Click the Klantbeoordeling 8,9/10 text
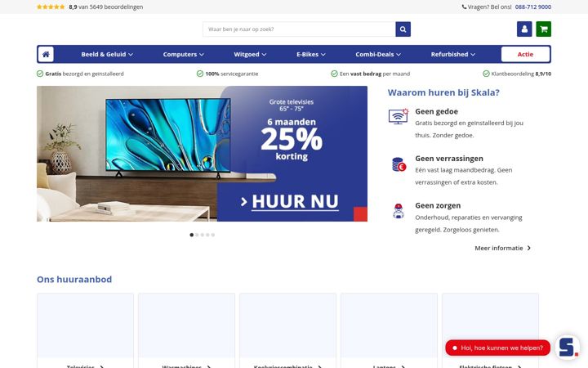This screenshot has width=588, height=368. pyautogui.click(x=521, y=74)
